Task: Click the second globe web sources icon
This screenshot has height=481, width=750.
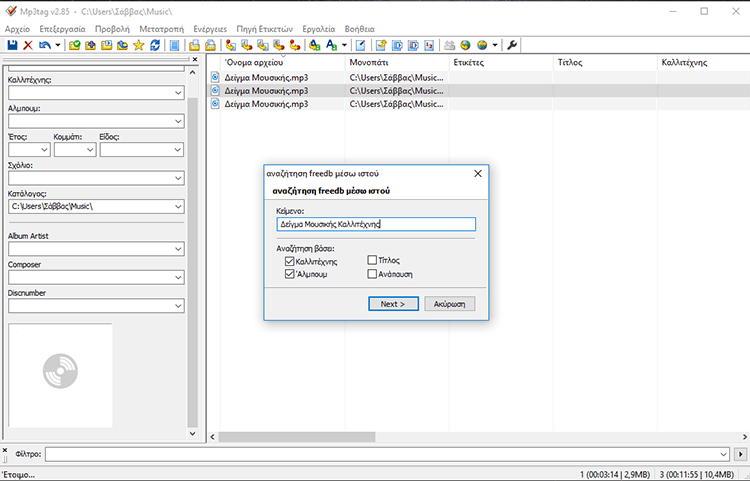Action: 482,45
